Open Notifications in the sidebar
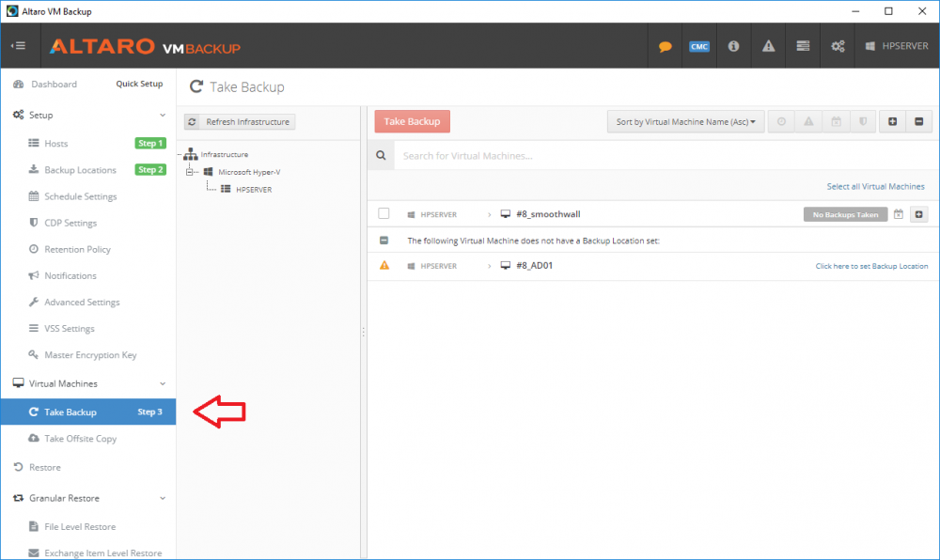 point(70,275)
